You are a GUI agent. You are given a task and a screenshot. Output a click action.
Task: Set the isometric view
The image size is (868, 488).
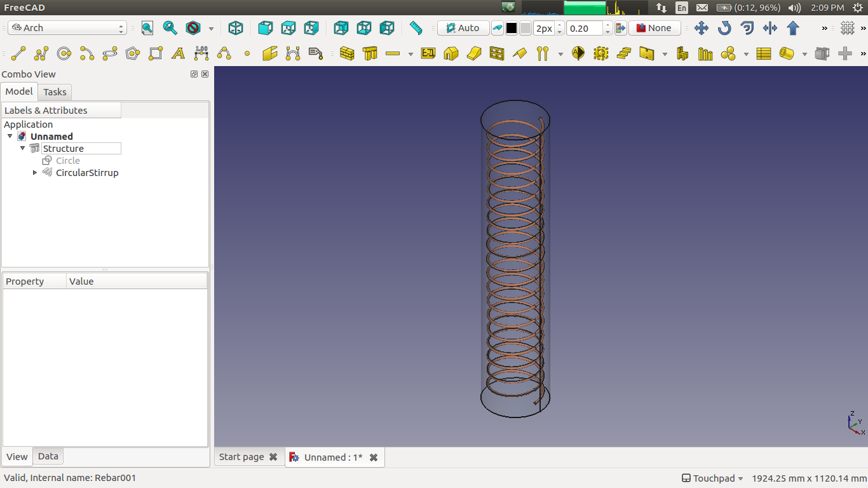(x=236, y=28)
